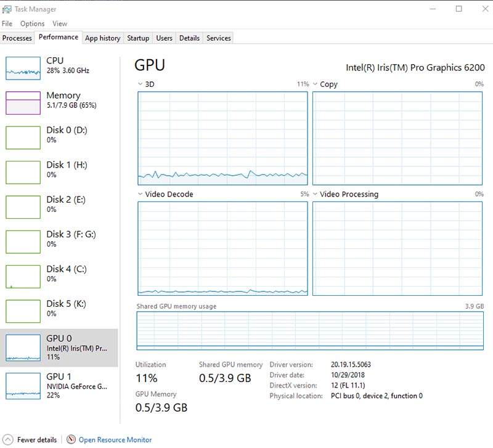Open the 3D engine dropdown
The height and width of the screenshot is (448, 493).
click(141, 84)
